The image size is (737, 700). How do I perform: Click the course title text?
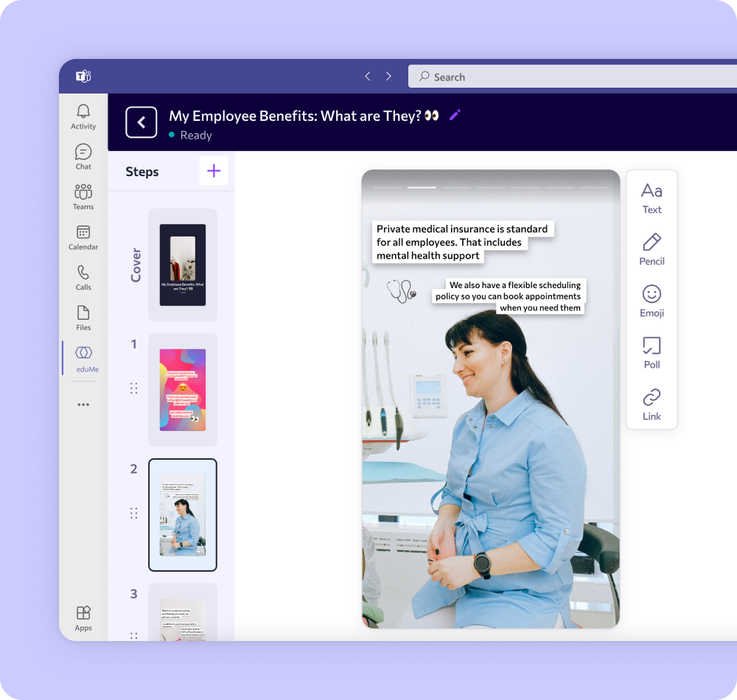click(304, 116)
